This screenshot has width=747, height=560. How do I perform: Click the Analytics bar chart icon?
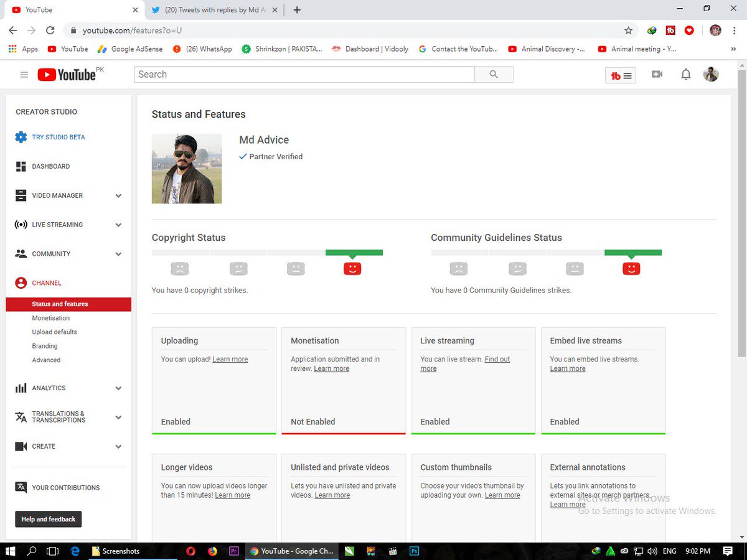[x=21, y=388]
